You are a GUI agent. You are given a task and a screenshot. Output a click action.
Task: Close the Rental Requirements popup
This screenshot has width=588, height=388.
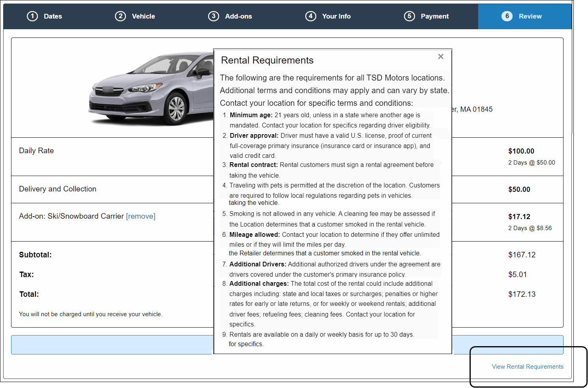(x=441, y=57)
